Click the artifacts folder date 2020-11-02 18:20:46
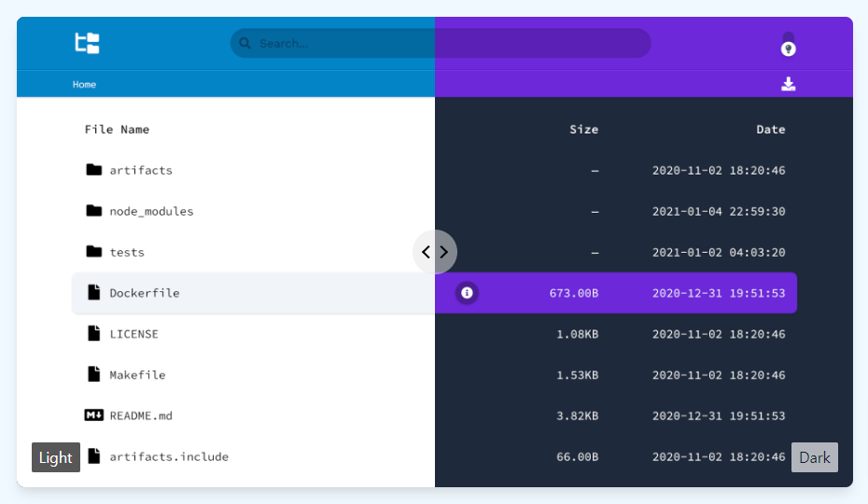This screenshot has height=504, width=868. (x=719, y=170)
